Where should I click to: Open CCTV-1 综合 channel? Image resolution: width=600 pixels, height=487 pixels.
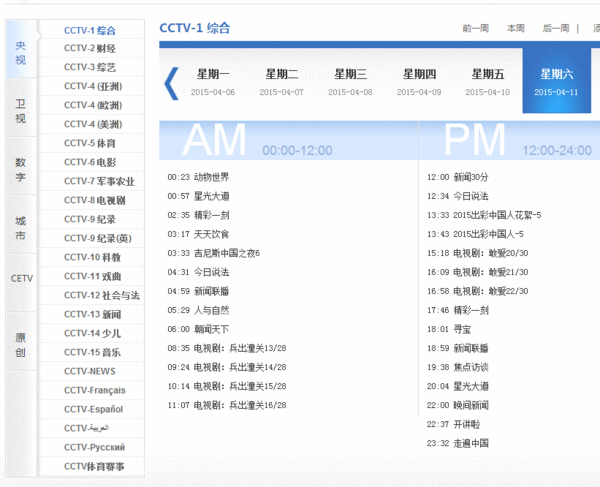click(92, 29)
